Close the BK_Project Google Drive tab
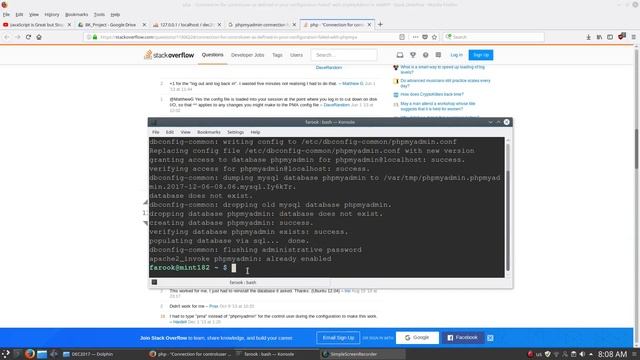 coord(144,25)
